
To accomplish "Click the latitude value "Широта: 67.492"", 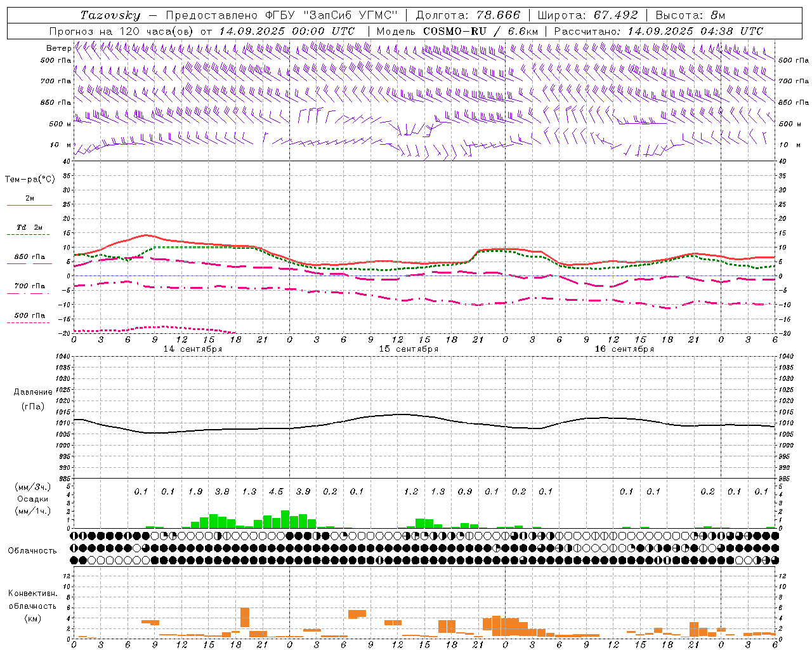I will point(587,15).
